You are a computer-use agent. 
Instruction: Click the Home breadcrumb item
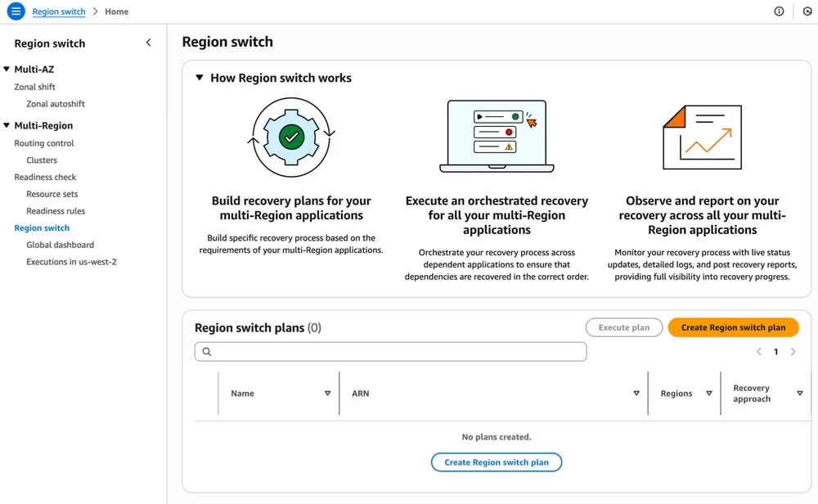116,11
